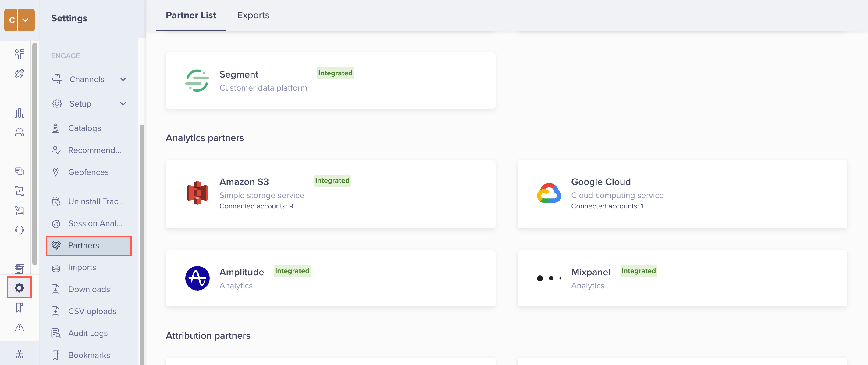Image resolution: width=868 pixels, height=365 pixels.
Task: Click the alerts warning triangle icon
Action: coord(19,327)
